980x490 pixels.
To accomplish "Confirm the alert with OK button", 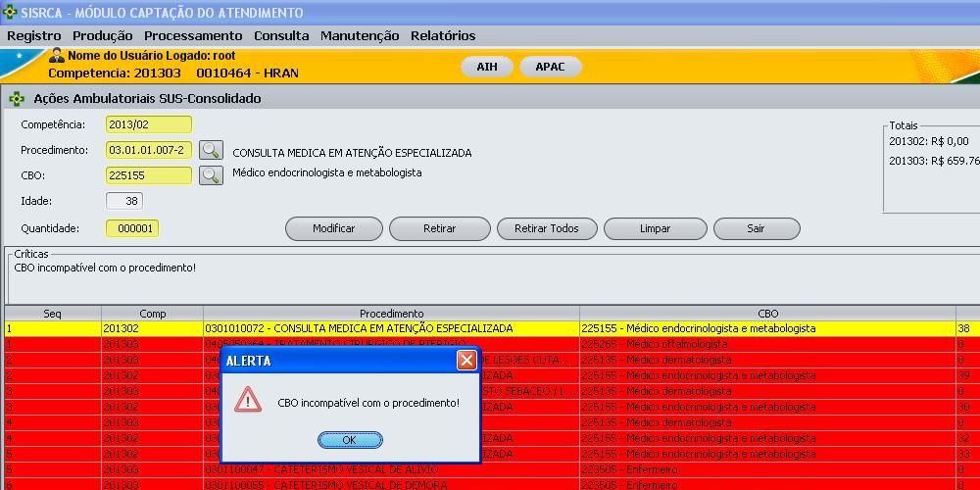I will 350,440.
